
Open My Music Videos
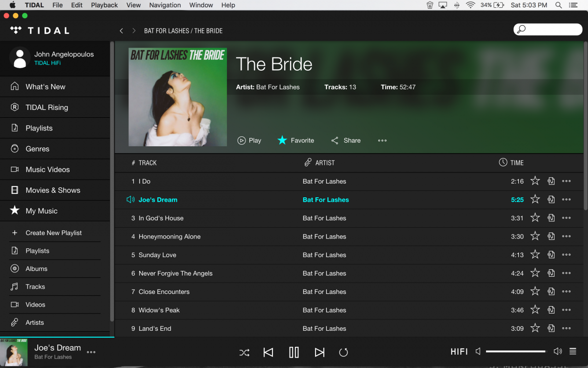pos(55,305)
